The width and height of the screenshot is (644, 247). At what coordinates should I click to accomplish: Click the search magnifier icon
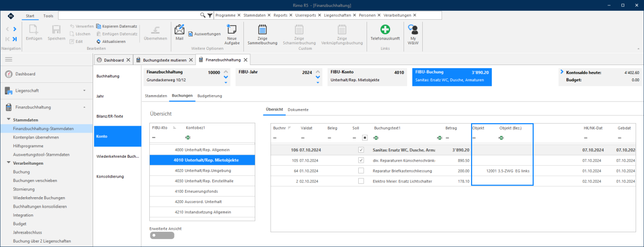203,16
